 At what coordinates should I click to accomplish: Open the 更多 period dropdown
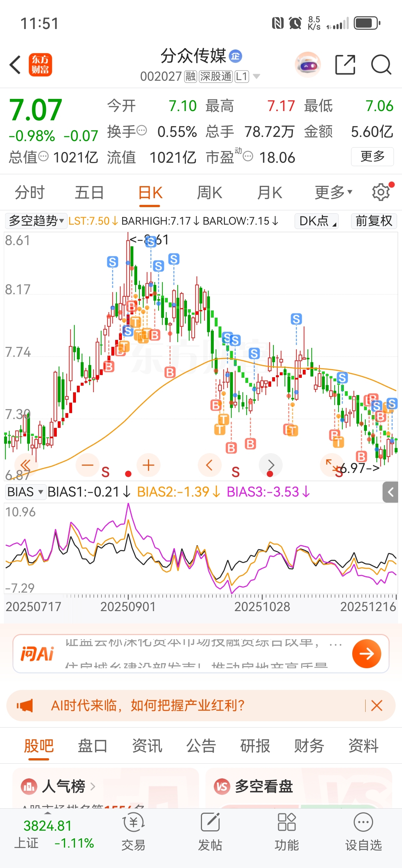pyautogui.click(x=333, y=192)
